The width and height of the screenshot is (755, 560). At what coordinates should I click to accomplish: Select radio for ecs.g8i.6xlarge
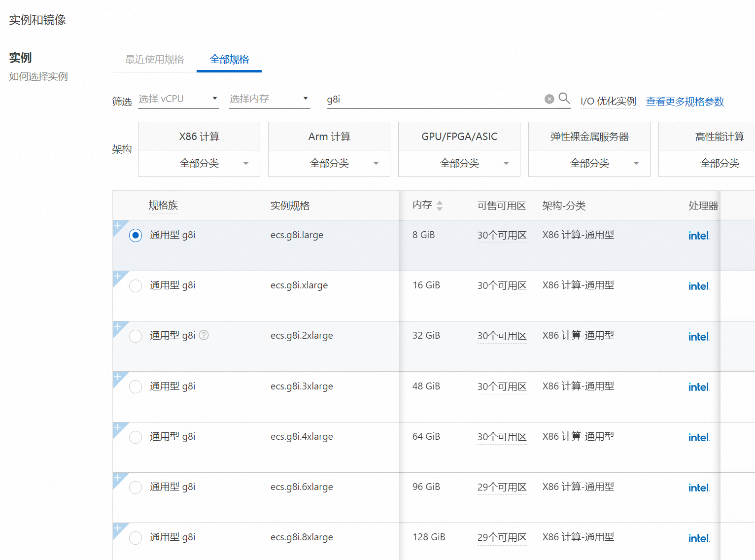pos(136,488)
